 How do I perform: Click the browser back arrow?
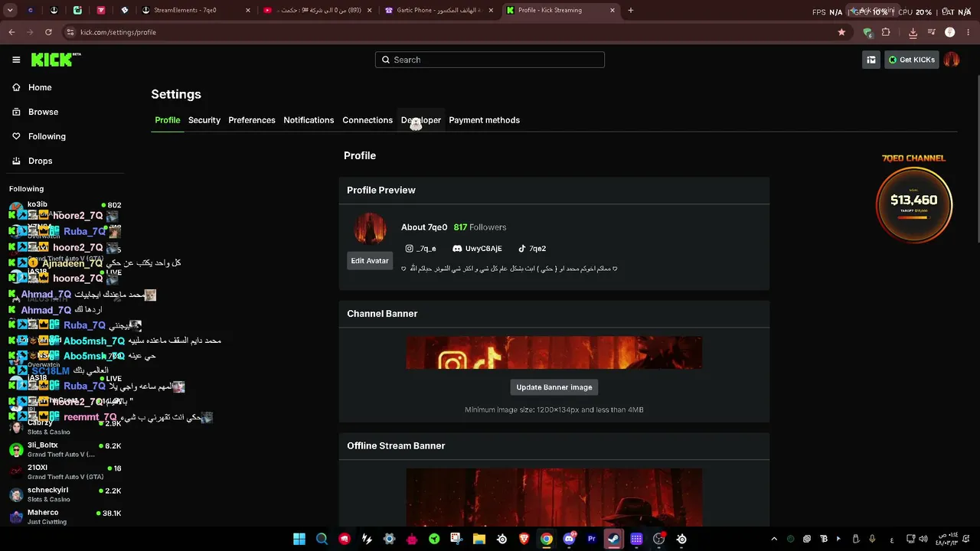pos(11,32)
